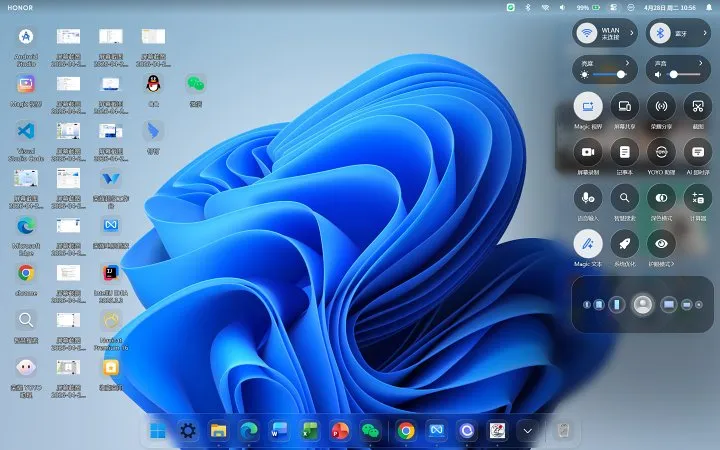The image size is (720, 450).
Task: Click the green app icon in top bar
Action: tap(510, 7)
